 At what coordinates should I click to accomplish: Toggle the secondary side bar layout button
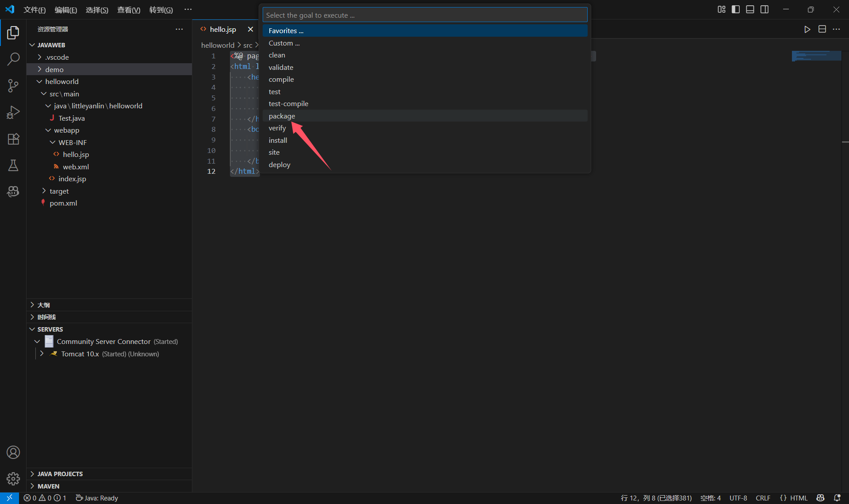point(765,9)
